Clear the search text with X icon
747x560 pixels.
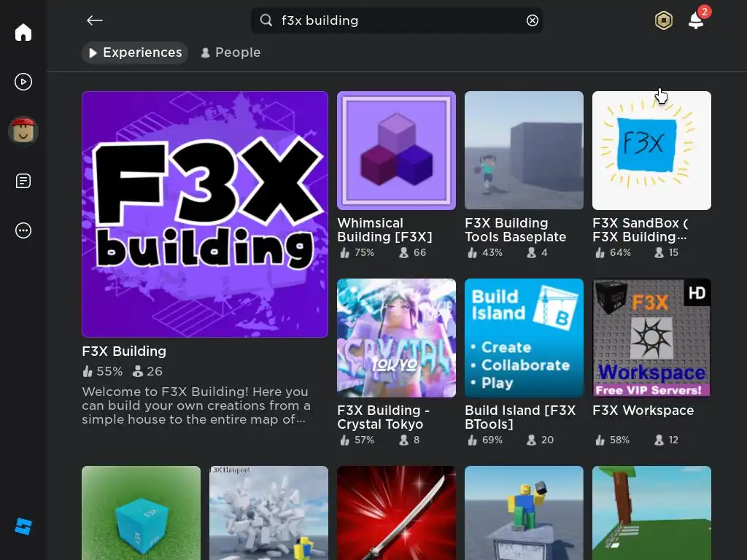click(532, 20)
